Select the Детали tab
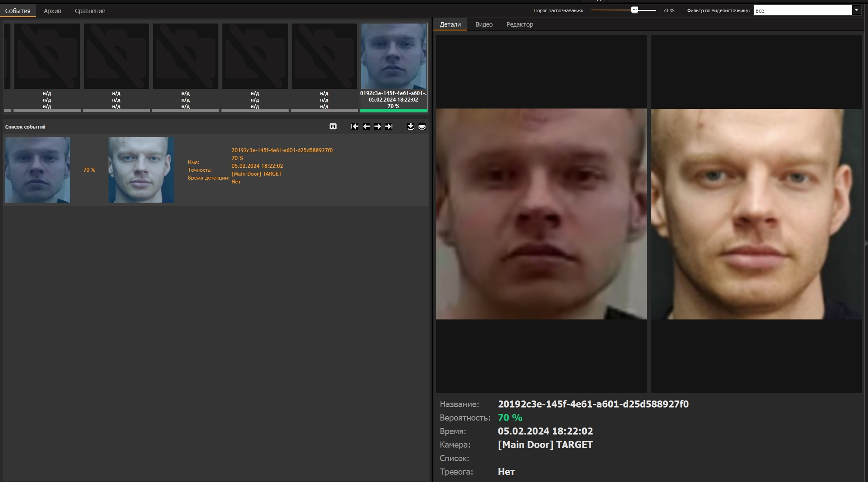The image size is (868, 482). click(x=450, y=24)
